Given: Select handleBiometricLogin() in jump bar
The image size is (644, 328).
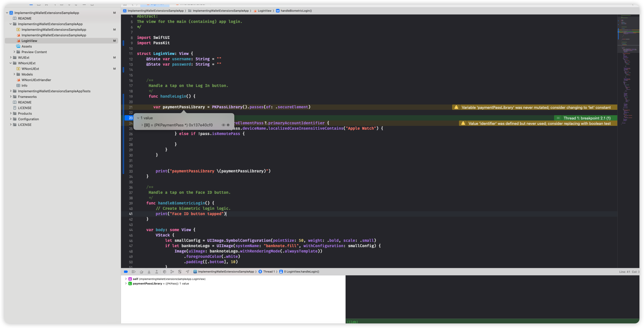Looking at the screenshot, I should point(296,11).
